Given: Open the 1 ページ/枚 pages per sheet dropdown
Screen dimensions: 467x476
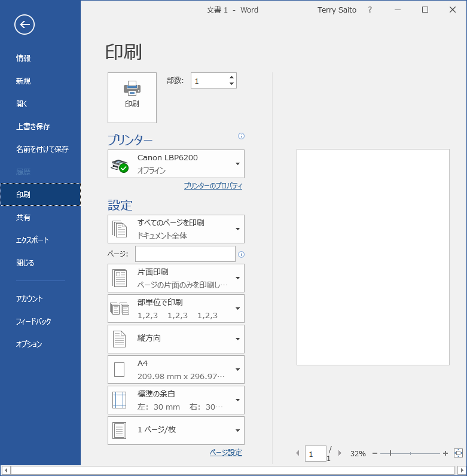Looking at the screenshot, I should (176, 431).
